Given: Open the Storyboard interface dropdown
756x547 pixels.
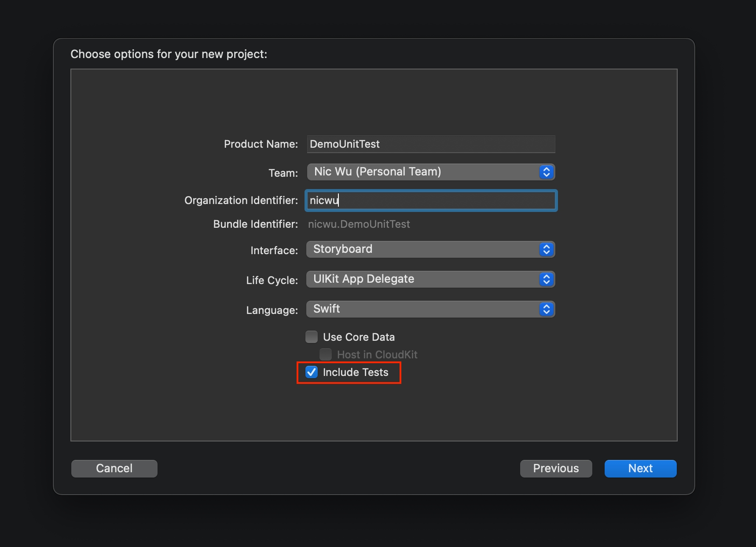Looking at the screenshot, I should [422, 249].
